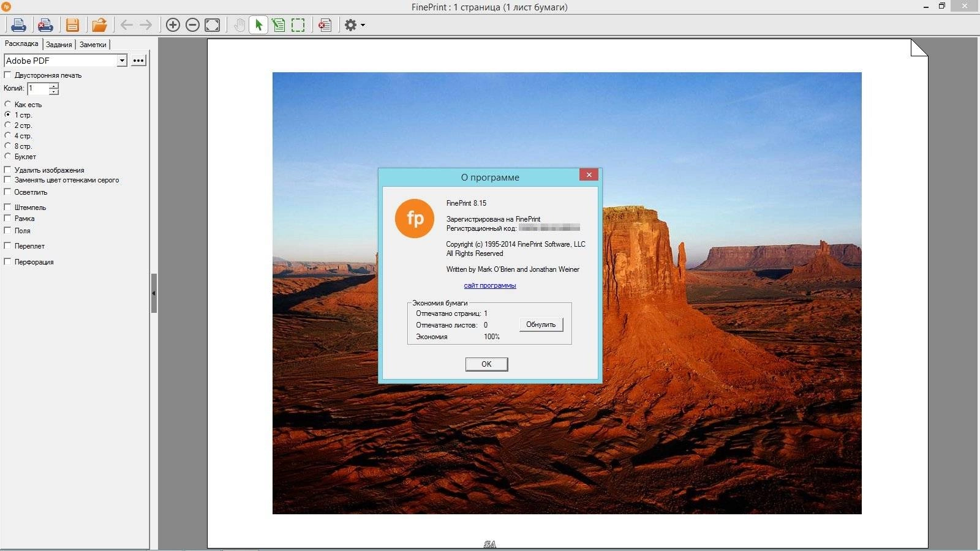Open the gear settings menu
This screenshot has width=980, height=551.
click(350, 25)
